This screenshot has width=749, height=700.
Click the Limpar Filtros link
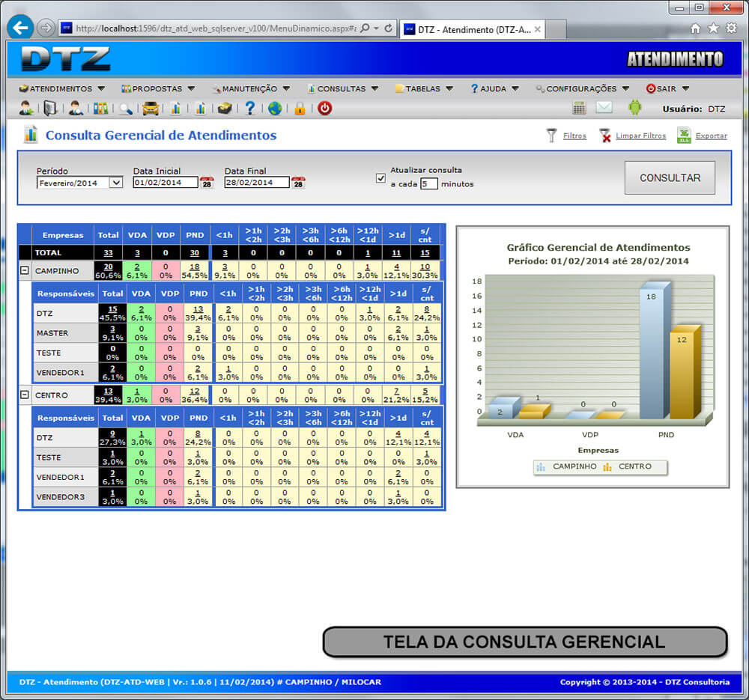click(x=640, y=136)
